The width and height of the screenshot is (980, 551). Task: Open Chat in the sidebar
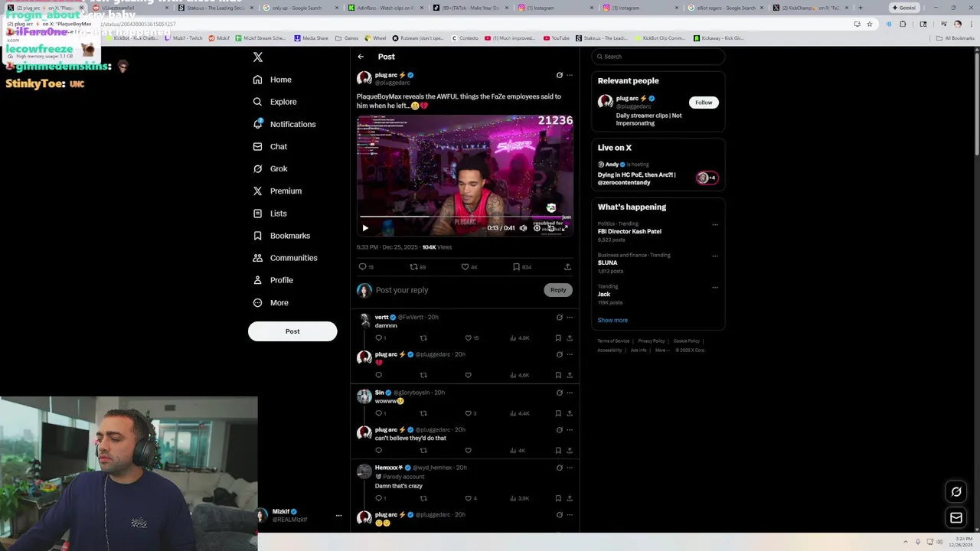click(x=269, y=146)
